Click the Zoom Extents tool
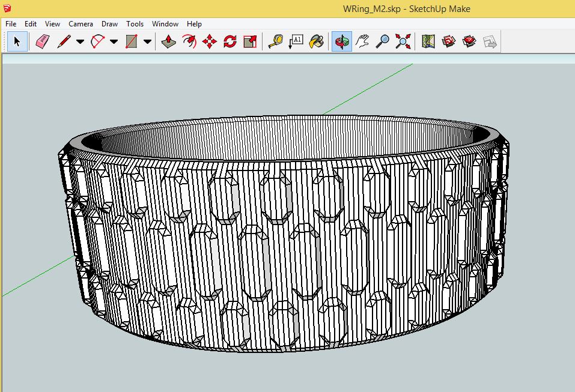 coord(403,41)
